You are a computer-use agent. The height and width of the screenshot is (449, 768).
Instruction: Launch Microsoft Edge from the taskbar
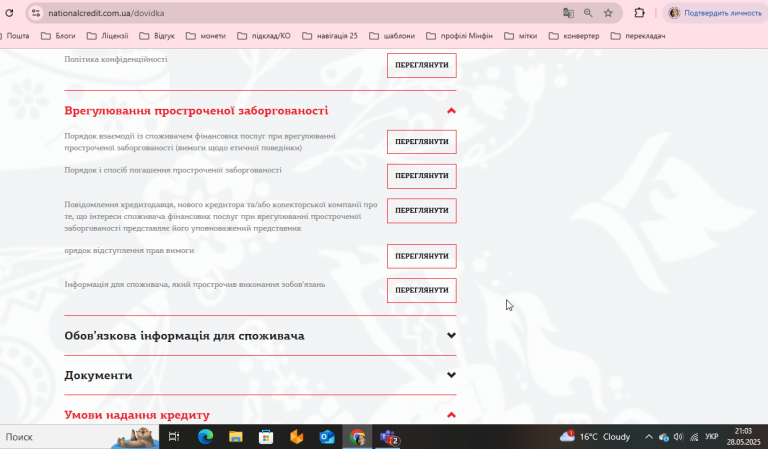pos(205,437)
